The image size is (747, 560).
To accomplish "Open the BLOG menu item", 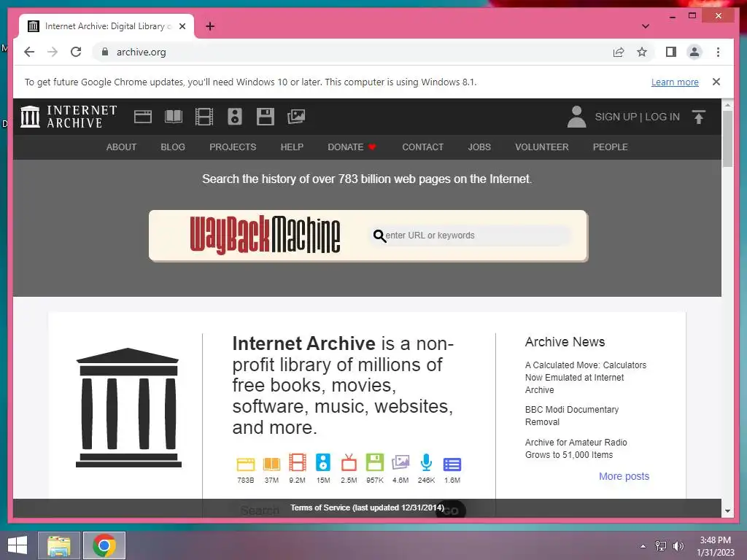I will [x=173, y=147].
